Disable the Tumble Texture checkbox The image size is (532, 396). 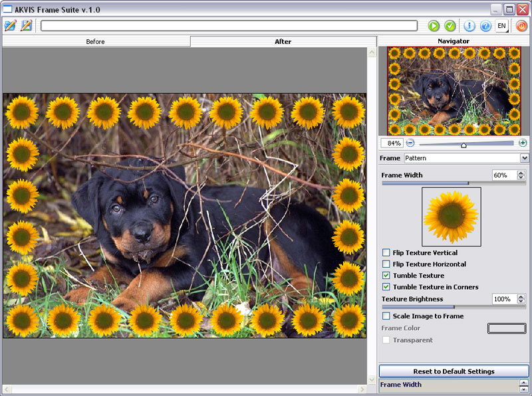pyautogui.click(x=386, y=276)
